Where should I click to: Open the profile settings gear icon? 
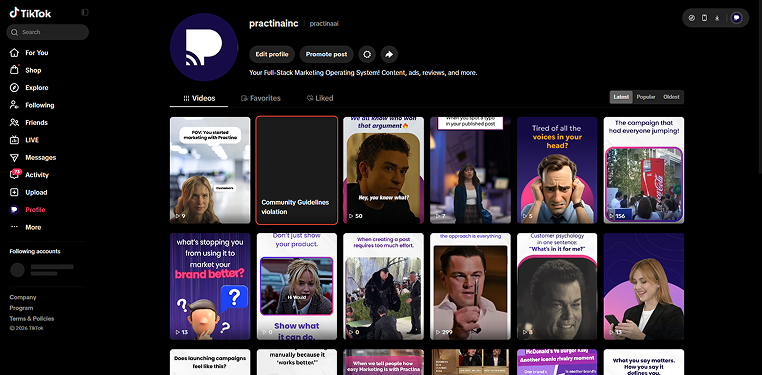coord(367,54)
